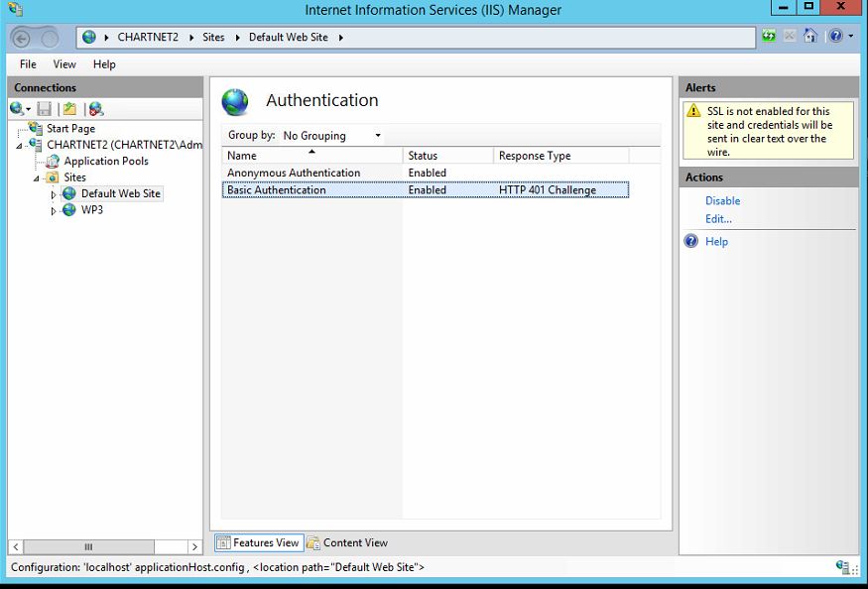This screenshot has height=589, width=868.
Task: Select the Sites tree item label
Action: [74, 177]
